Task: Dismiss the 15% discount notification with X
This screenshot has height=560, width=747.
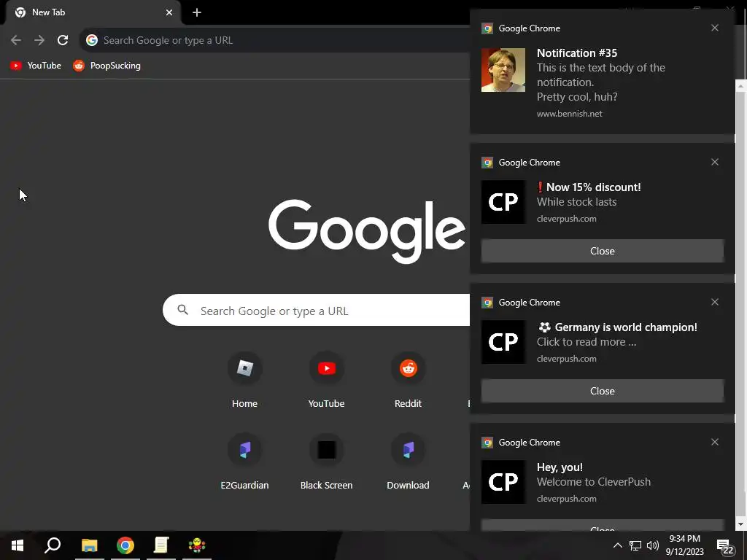Action: tap(715, 163)
